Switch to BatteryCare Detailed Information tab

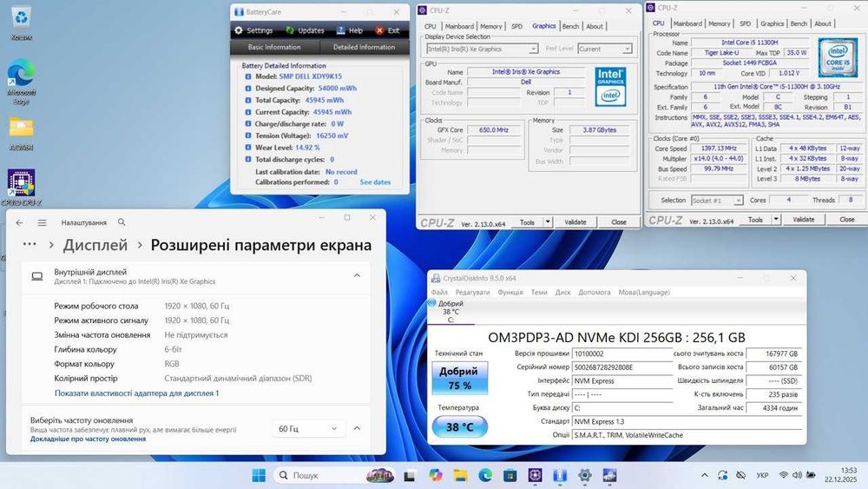click(x=365, y=47)
